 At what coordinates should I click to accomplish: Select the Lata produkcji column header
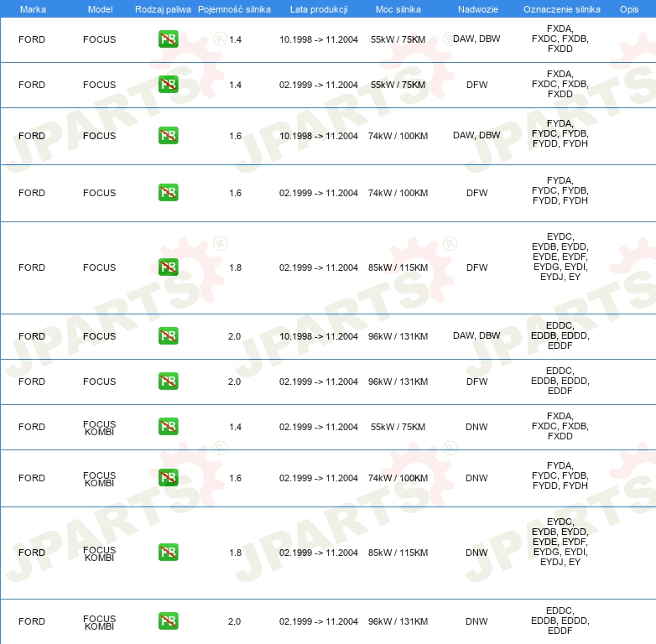tap(319, 9)
